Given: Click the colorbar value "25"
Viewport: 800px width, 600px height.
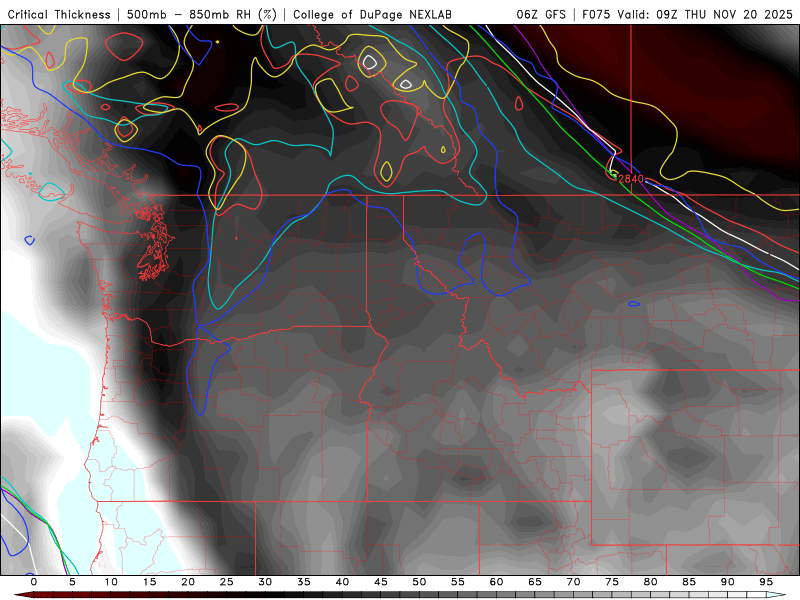Looking at the screenshot, I should click(x=227, y=582).
